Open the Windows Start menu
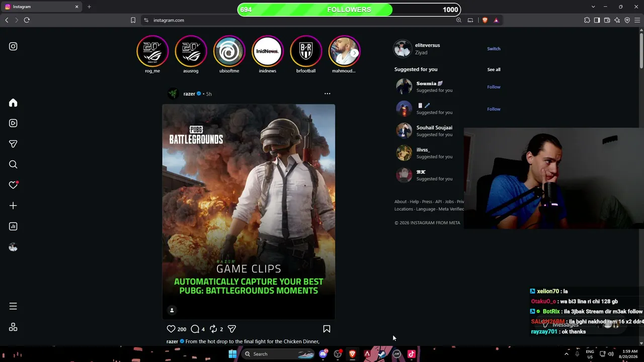 tap(232, 354)
